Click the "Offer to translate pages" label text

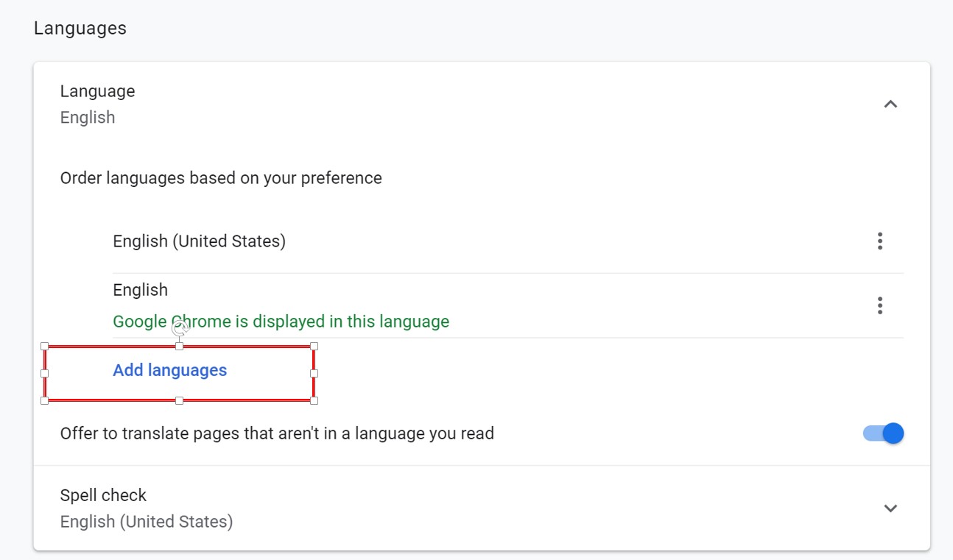[x=277, y=433]
